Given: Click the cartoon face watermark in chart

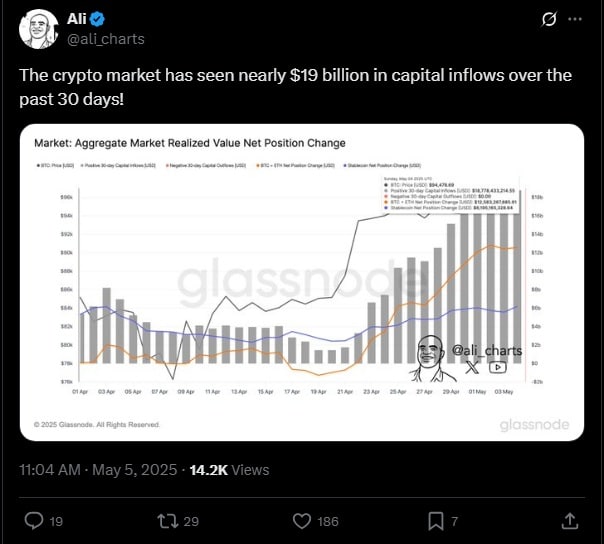Looking at the screenshot, I should [430, 354].
